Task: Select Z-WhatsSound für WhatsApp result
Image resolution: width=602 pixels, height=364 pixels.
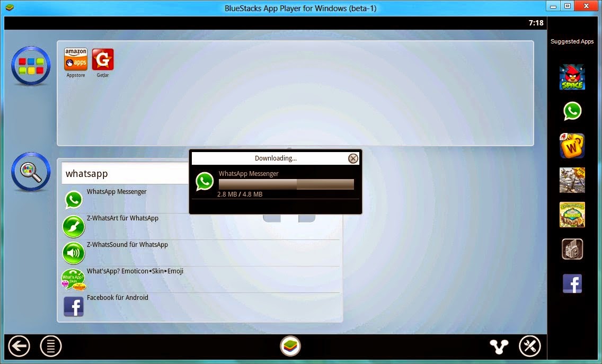Action: pos(200,253)
